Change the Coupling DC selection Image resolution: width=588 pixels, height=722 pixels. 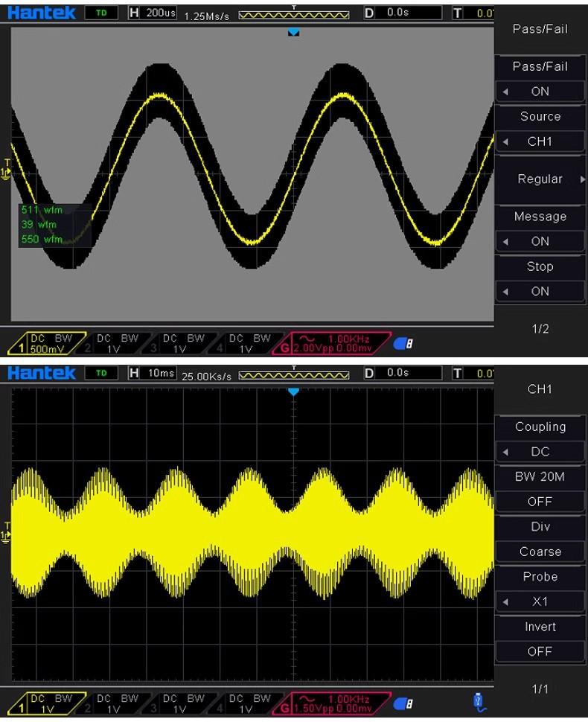tap(540, 452)
